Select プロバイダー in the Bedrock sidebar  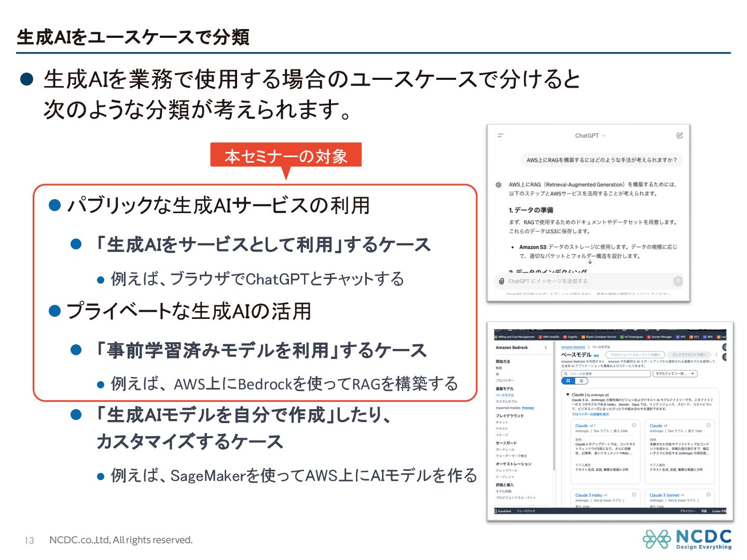[505, 381]
